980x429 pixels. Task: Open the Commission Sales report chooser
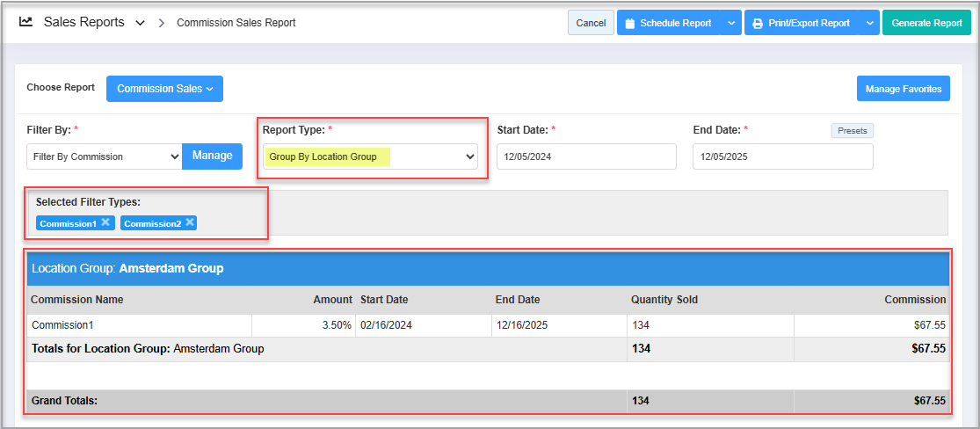164,89
